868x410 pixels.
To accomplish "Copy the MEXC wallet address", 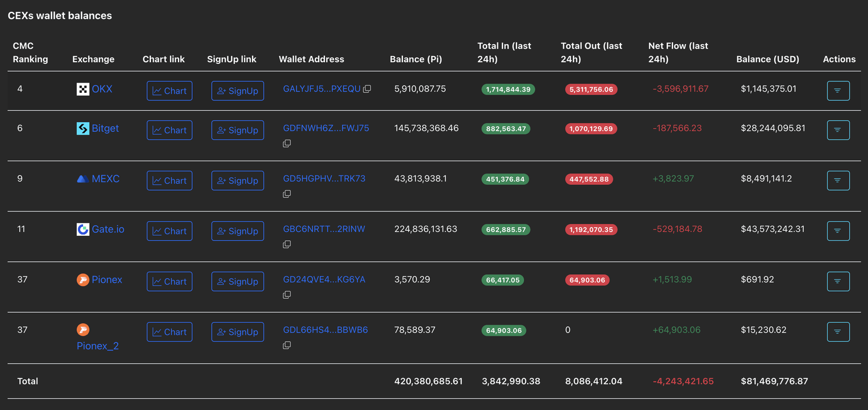I will click(x=287, y=194).
